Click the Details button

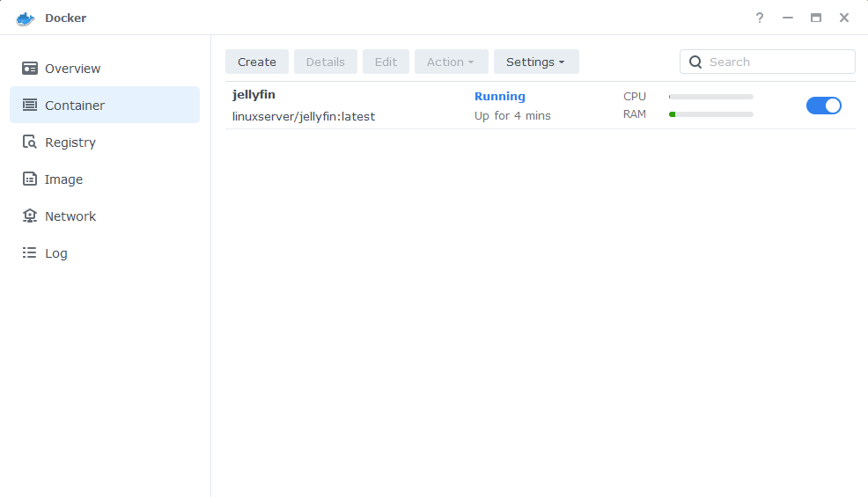tap(326, 62)
